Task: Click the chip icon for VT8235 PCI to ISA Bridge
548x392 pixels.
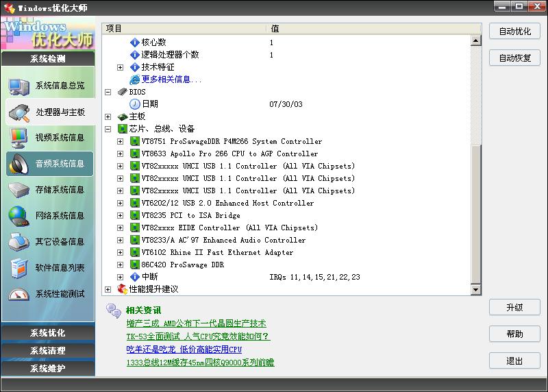Action: pos(134,215)
